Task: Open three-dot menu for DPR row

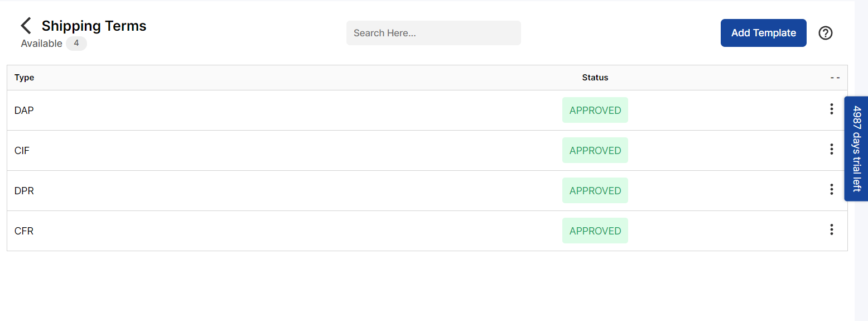Action: (831, 189)
